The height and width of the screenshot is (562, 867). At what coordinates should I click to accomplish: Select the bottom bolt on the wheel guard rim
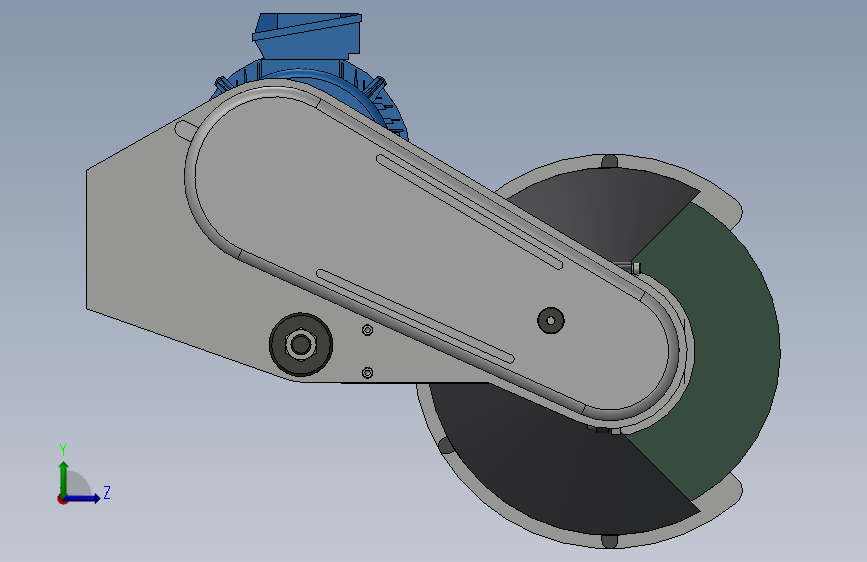coord(609,540)
